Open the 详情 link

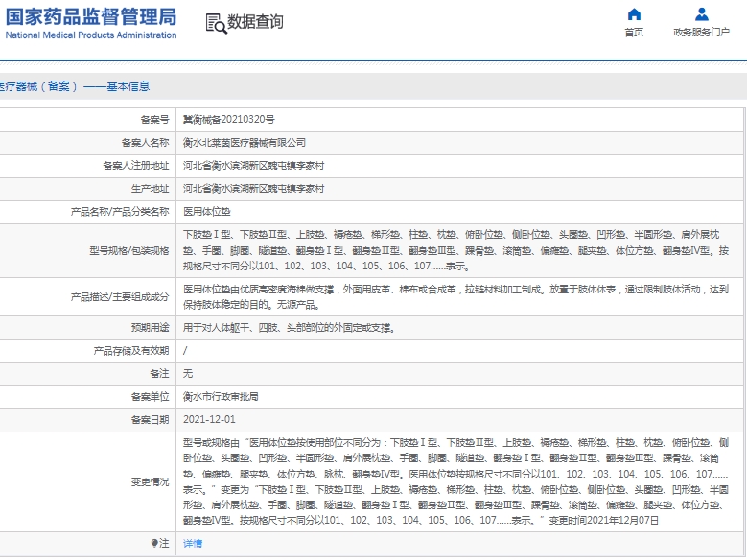193,544
